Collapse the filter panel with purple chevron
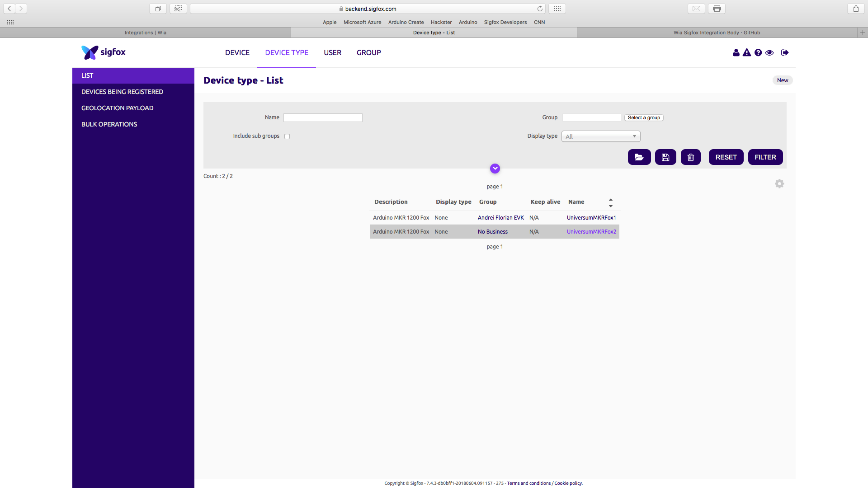Viewport: 868px width, 488px height. 495,169
